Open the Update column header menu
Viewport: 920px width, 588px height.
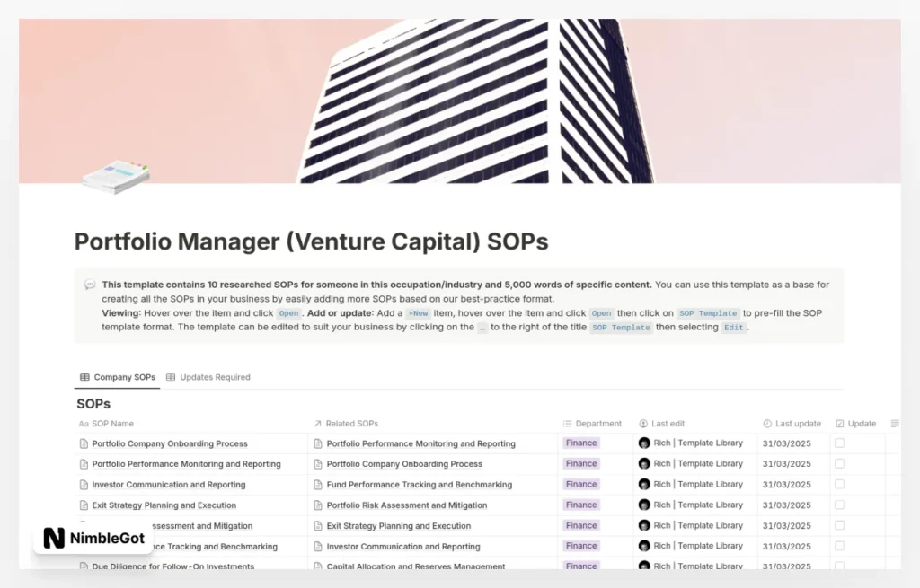pyautogui.click(x=860, y=423)
